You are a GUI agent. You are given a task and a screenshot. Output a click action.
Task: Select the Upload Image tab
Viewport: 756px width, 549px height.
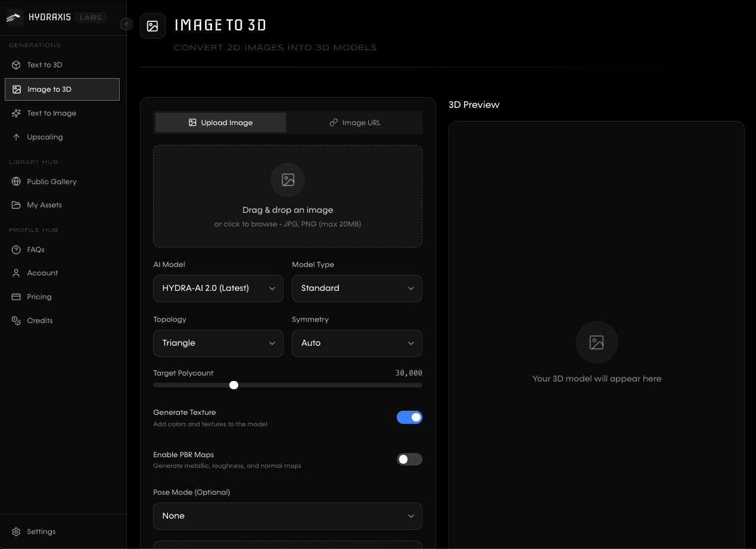(x=220, y=123)
